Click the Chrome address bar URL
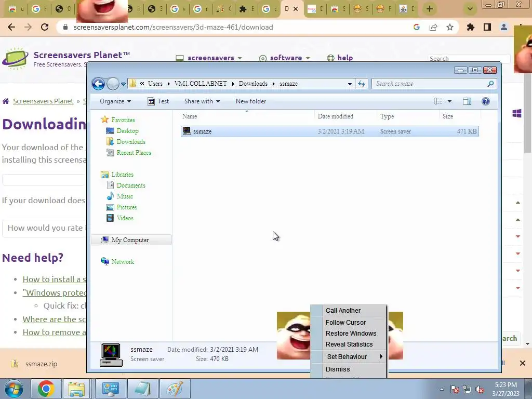Image resolution: width=532 pixels, height=399 pixels. click(173, 27)
